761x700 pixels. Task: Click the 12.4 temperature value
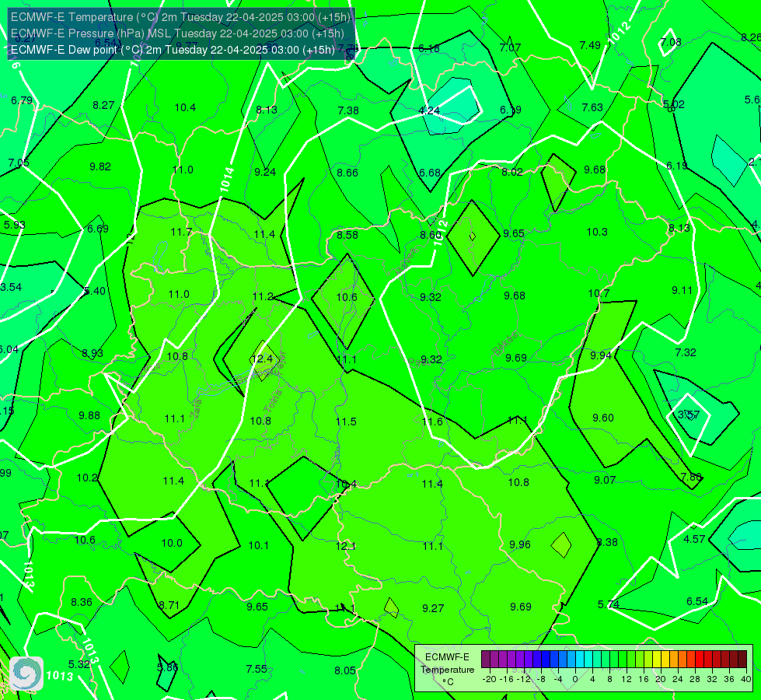pyautogui.click(x=263, y=359)
